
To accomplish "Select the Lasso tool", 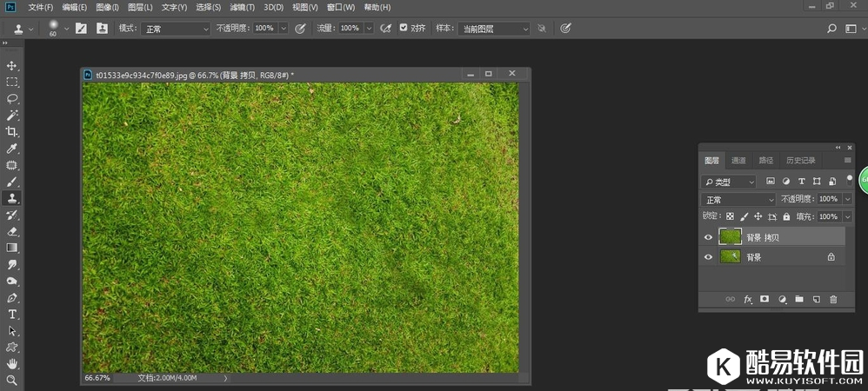I will 12,99.
